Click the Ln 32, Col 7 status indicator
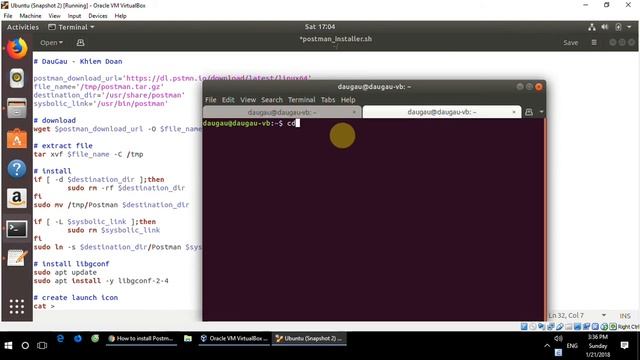 (x=566, y=316)
